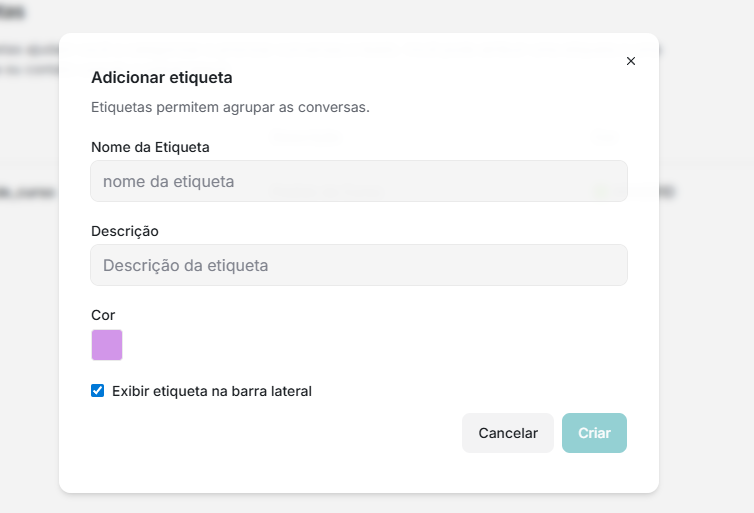This screenshot has height=513, width=754.
Task: Toggle sidebar display checkbox for the label
Action: (x=98, y=391)
